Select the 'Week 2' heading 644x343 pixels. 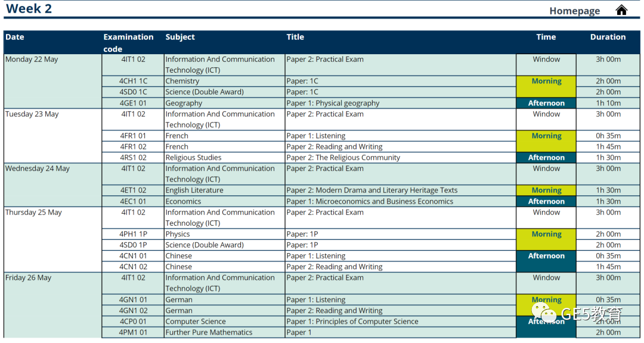coord(29,8)
